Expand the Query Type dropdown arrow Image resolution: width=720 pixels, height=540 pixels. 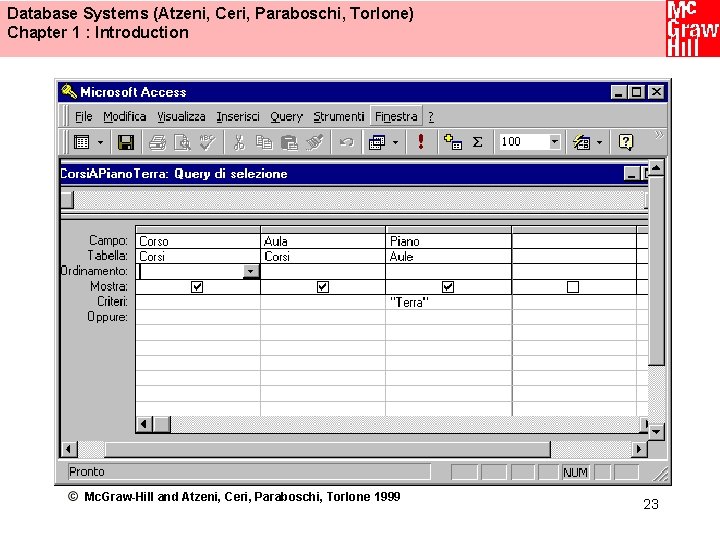coord(395,143)
